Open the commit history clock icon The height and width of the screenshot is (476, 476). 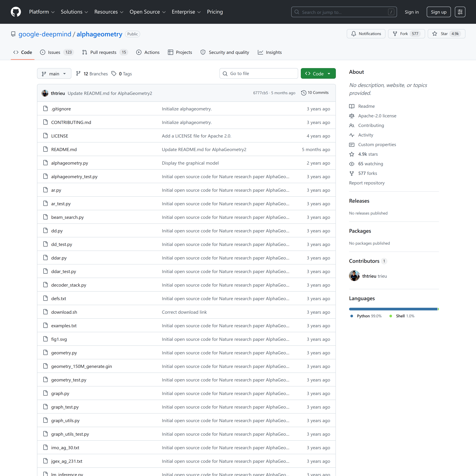(x=304, y=93)
